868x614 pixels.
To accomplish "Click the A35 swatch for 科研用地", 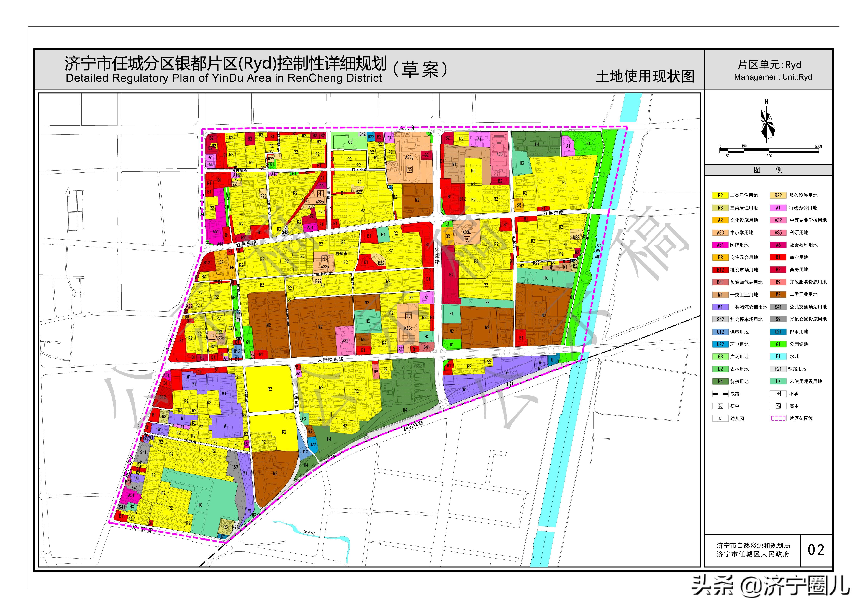I will click(x=778, y=232).
